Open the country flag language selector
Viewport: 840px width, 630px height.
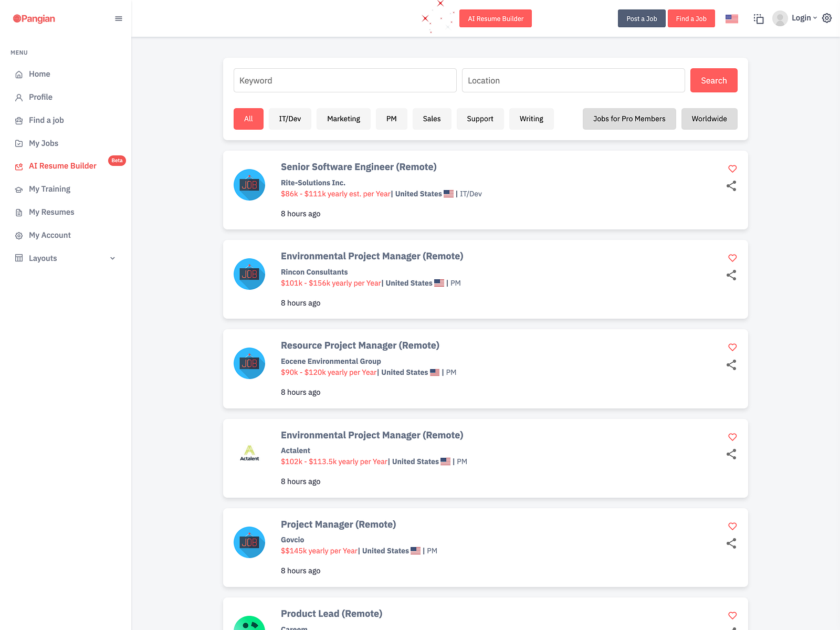tap(731, 18)
